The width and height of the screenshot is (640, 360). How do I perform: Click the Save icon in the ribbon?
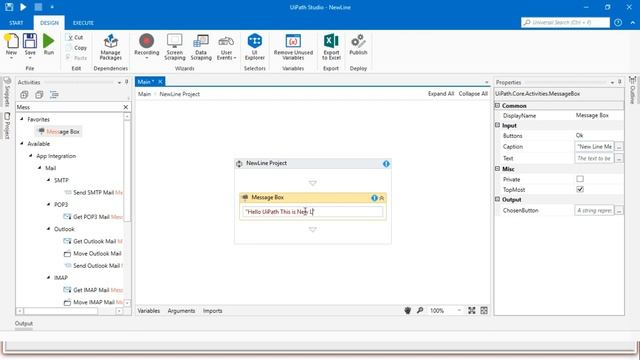point(30,41)
